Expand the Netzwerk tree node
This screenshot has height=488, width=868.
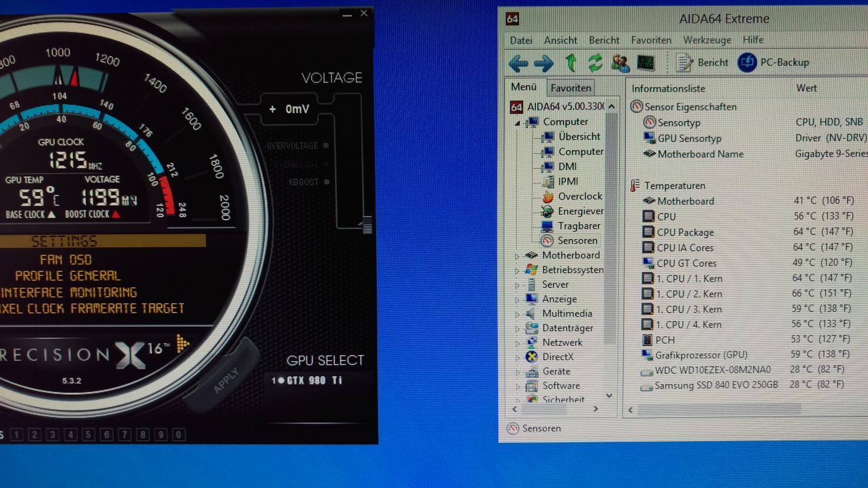click(517, 343)
